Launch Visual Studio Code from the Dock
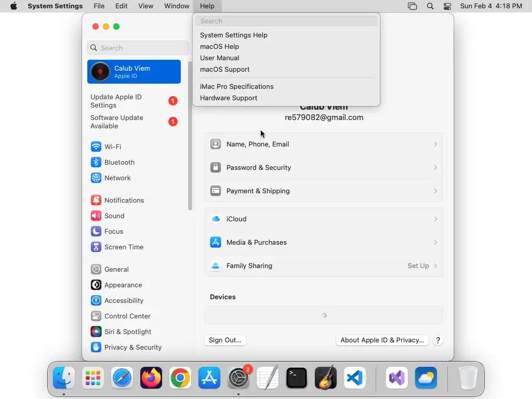Viewport: 532px width, 399px height. coord(355,378)
